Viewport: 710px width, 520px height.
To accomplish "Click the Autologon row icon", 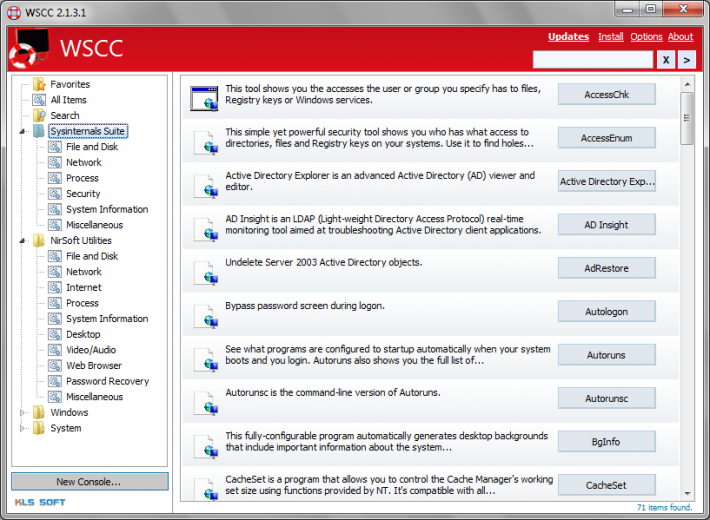I will click(x=206, y=316).
